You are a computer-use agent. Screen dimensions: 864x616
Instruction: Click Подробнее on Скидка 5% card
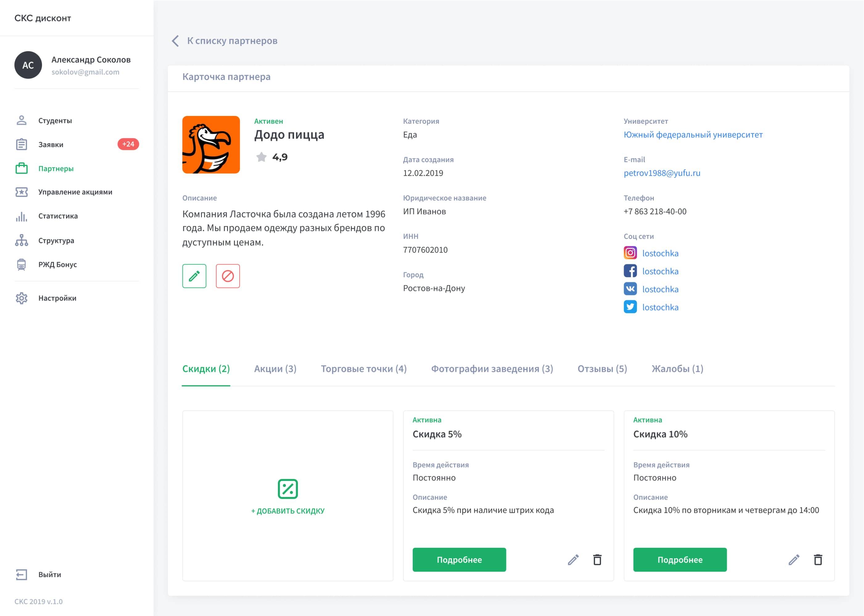[459, 560]
